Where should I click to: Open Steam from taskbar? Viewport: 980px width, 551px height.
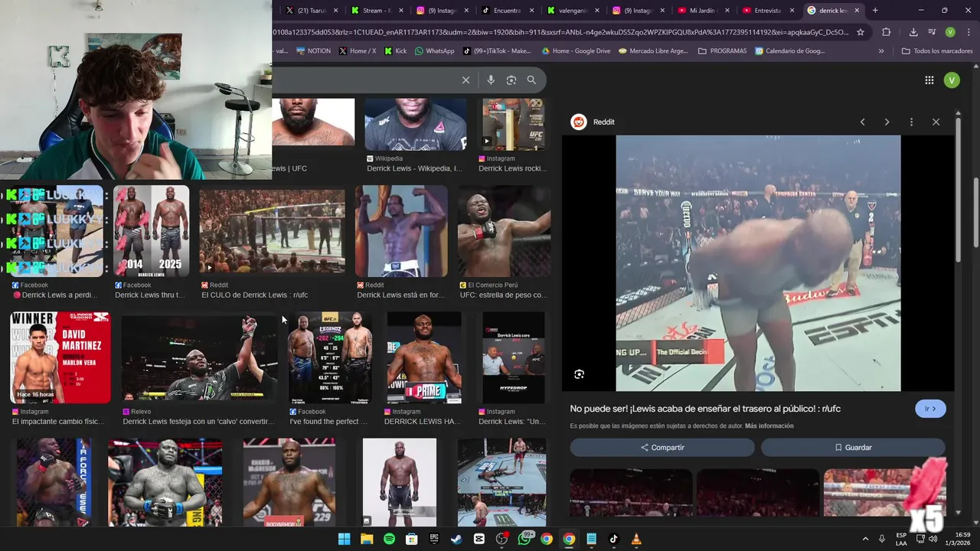(456, 539)
